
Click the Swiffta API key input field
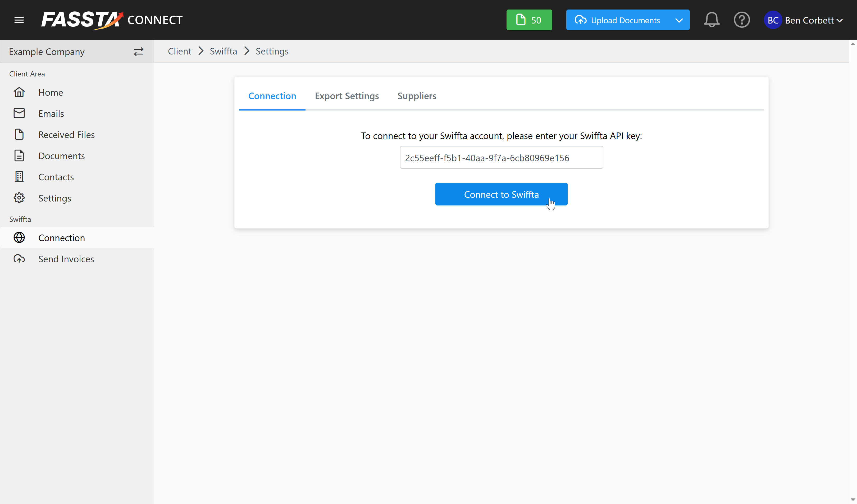coord(501,158)
